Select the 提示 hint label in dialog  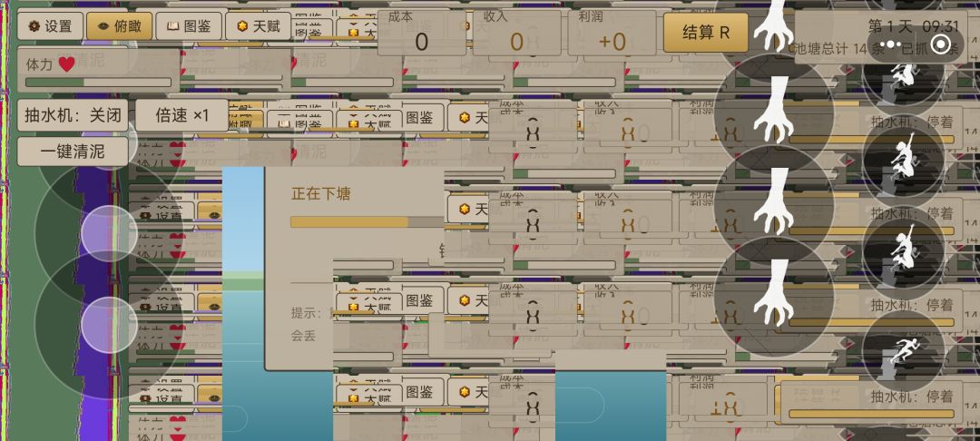tap(307, 313)
